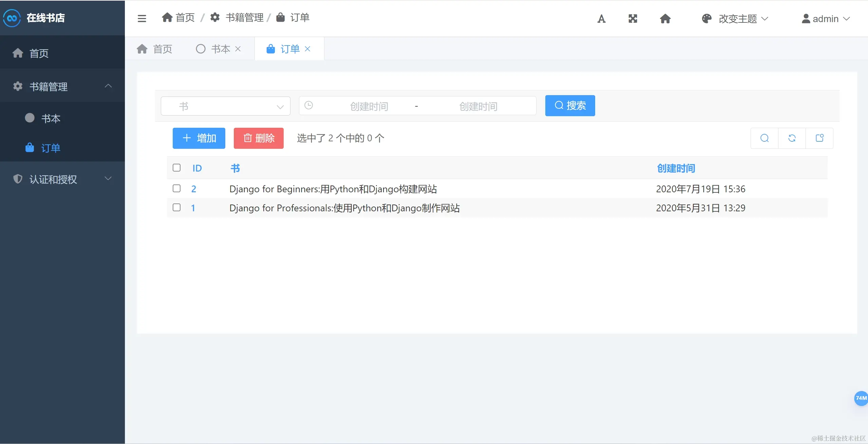The width and height of the screenshot is (868, 444).
Task: Click the 74M floating badge
Action: click(x=861, y=398)
